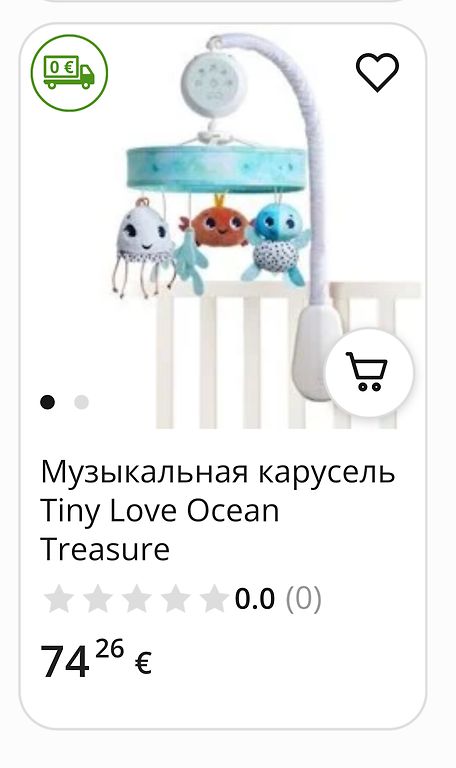Switch to second product image dot
The height and width of the screenshot is (768, 456).
(81, 402)
